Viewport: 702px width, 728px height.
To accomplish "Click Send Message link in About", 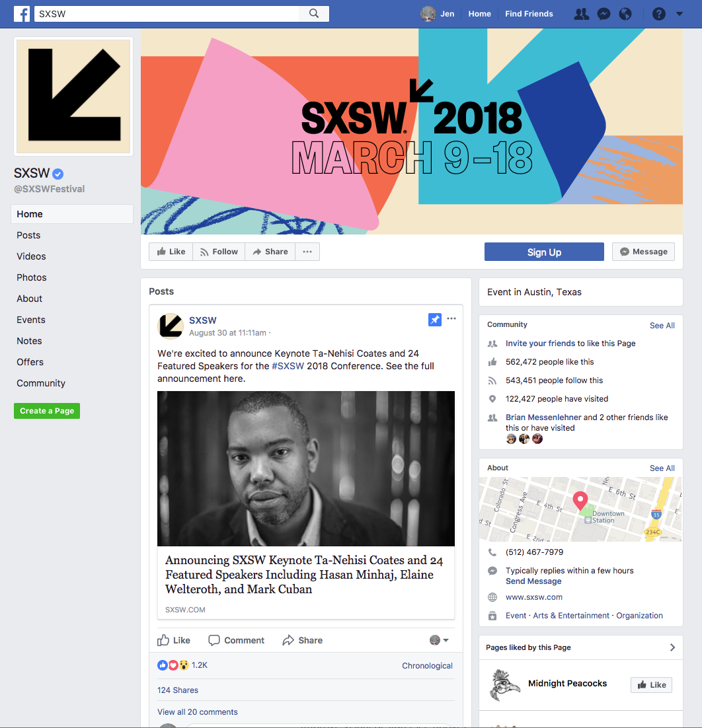I will coord(533,581).
